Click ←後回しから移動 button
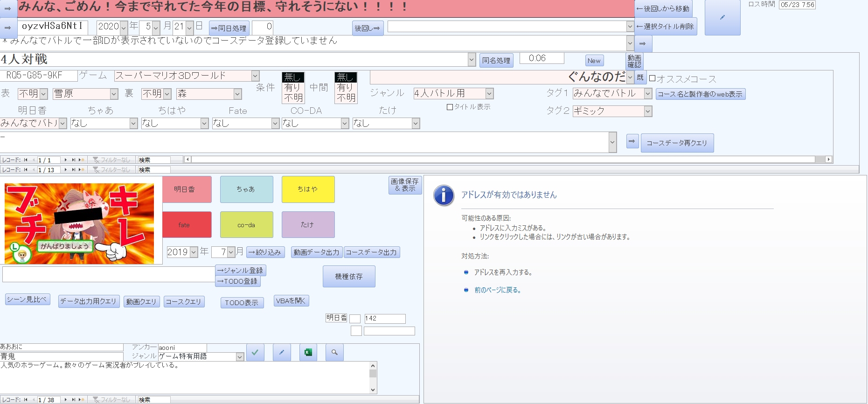 [663, 9]
